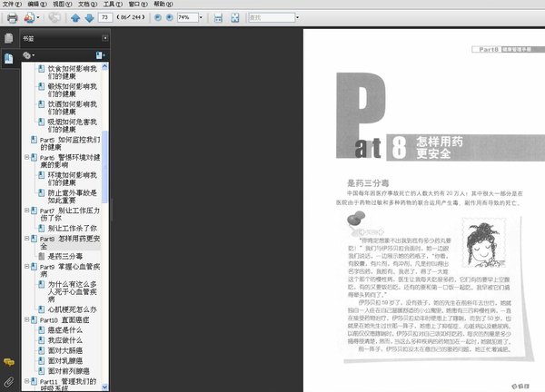Open the 工具 menu

tap(113, 4)
